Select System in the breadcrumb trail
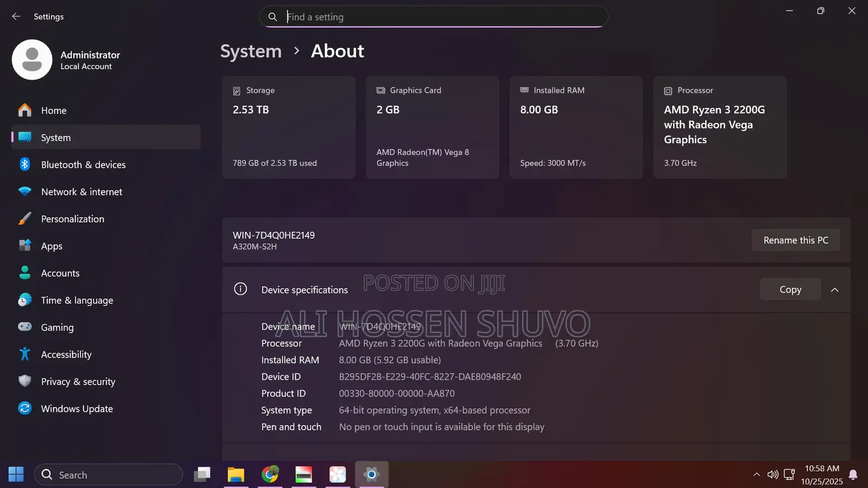868x488 pixels. [250, 51]
